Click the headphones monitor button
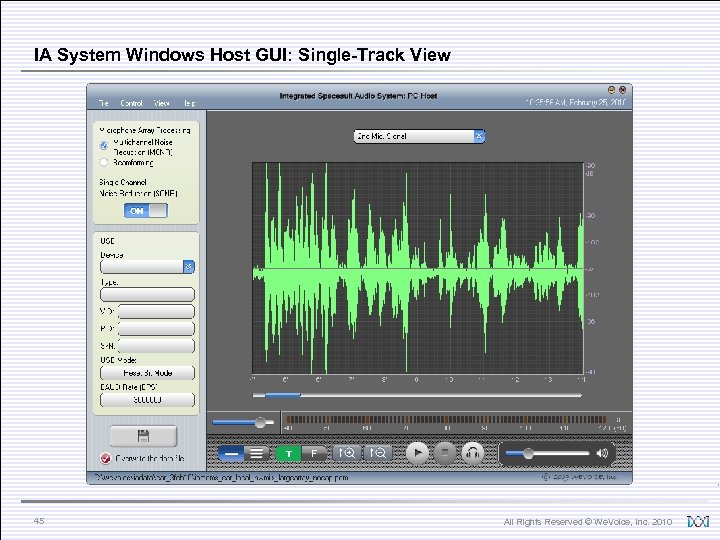Screen dimensions: 720x540 472,453
